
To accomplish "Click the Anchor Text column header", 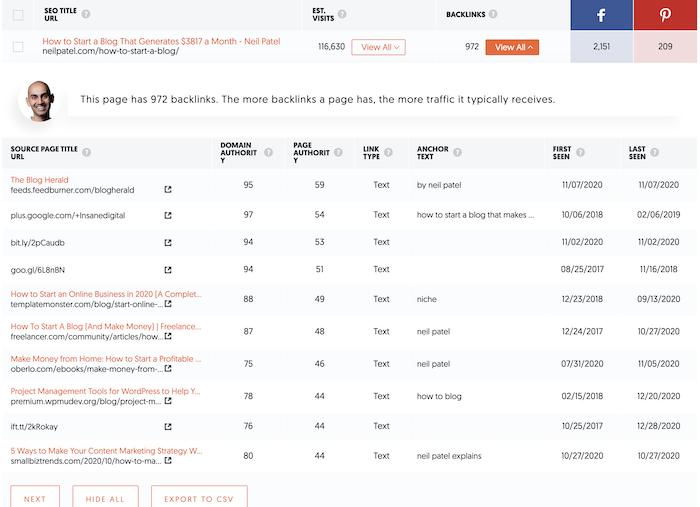I will click(x=433, y=152).
